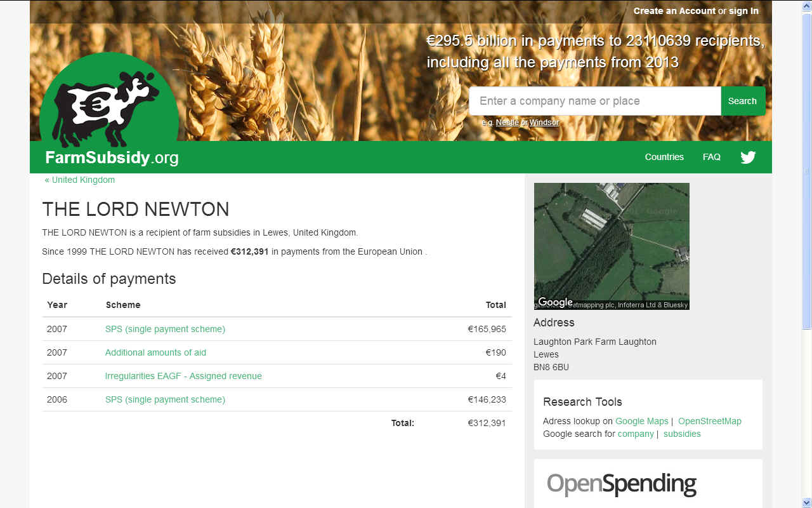Open the OpenSpending logo

[x=622, y=485]
